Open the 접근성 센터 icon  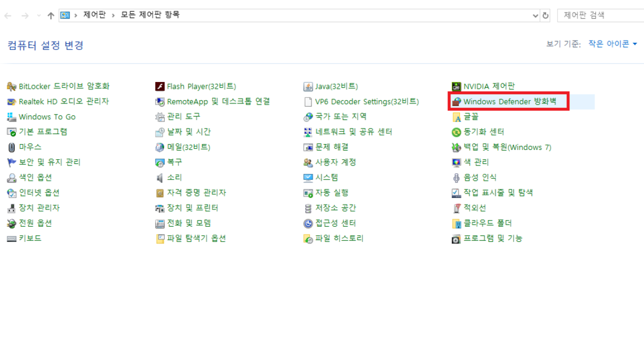click(308, 223)
